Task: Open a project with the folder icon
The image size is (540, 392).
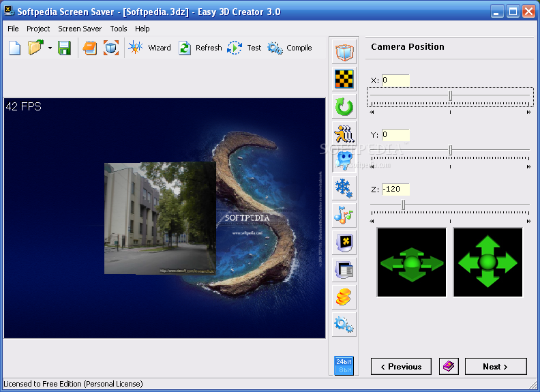Action: click(x=35, y=48)
